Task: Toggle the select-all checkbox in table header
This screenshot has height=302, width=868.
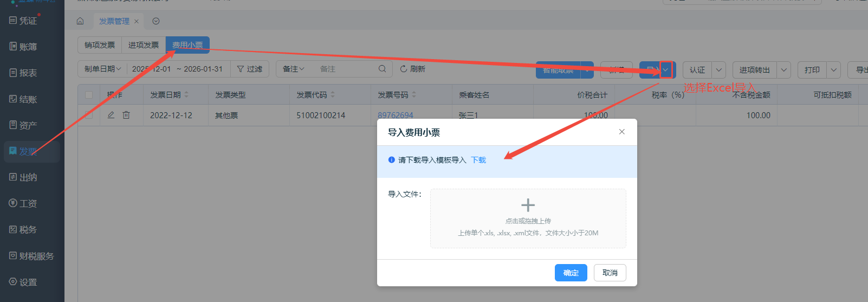Action: pos(89,95)
